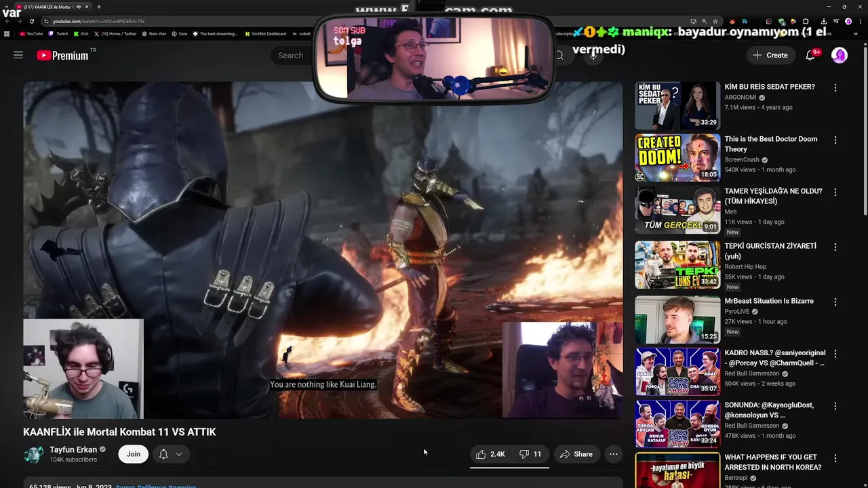Open 'This is the Best Doctor Doom Theory' title

(x=771, y=144)
